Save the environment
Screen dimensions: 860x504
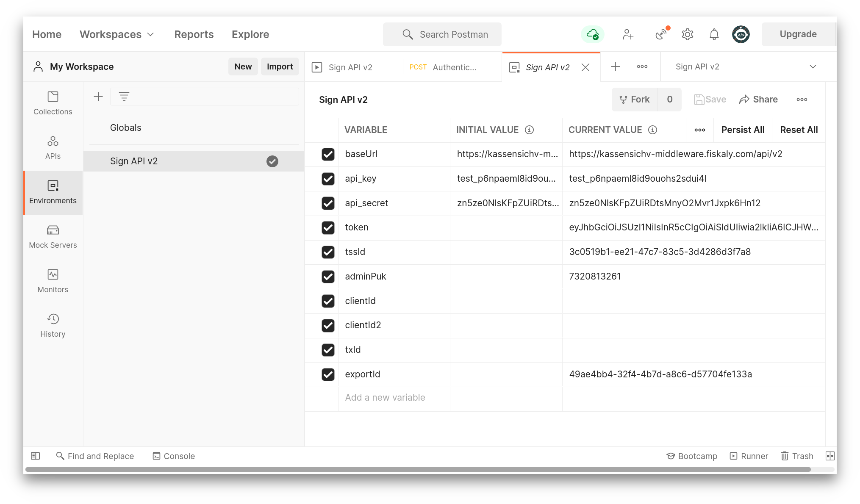point(710,100)
